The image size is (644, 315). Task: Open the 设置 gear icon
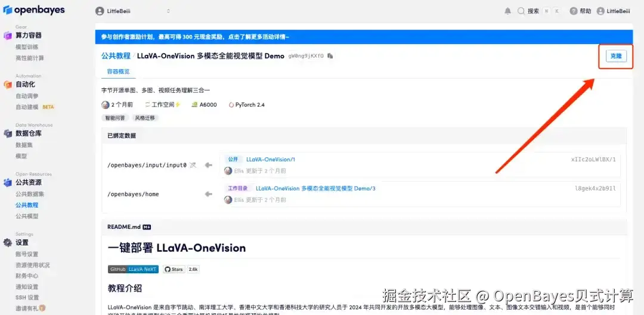point(8,242)
